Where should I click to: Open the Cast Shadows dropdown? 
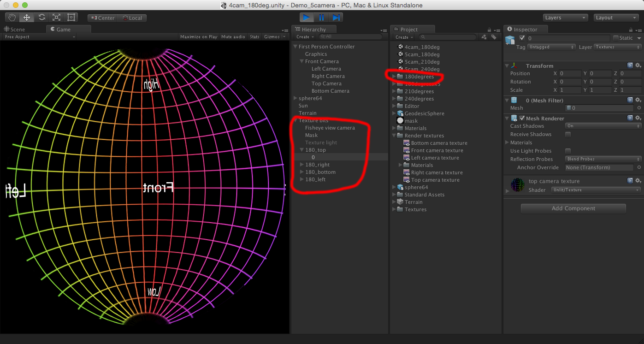coord(603,126)
